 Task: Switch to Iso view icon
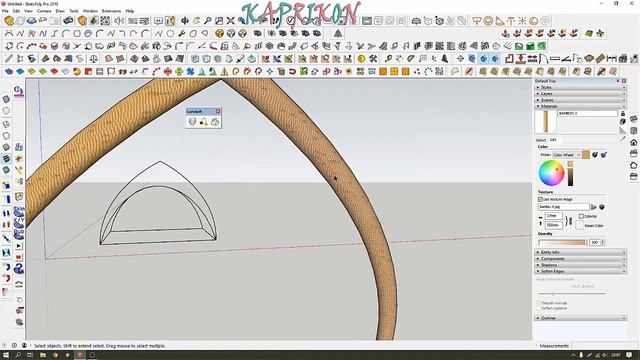click(x=633, y=119)
